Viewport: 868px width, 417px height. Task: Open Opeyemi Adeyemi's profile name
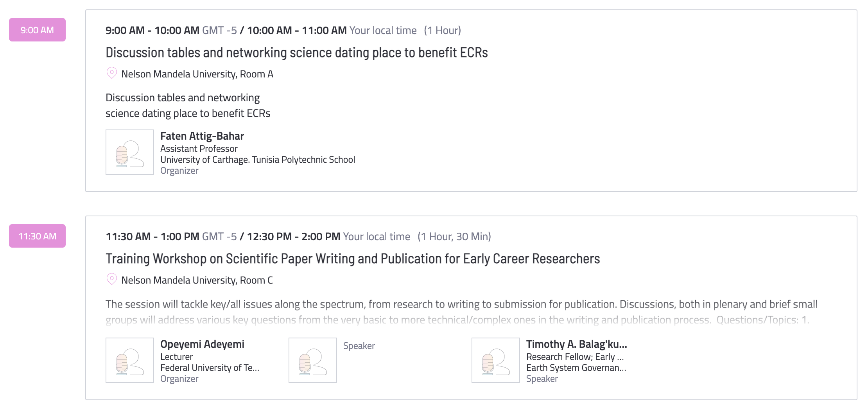[202, 344]
